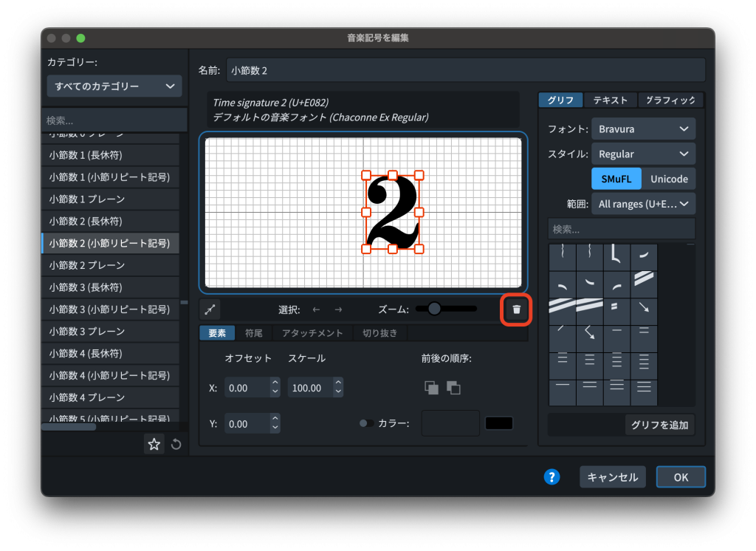Open the blue help question mark

pos(551,477)
